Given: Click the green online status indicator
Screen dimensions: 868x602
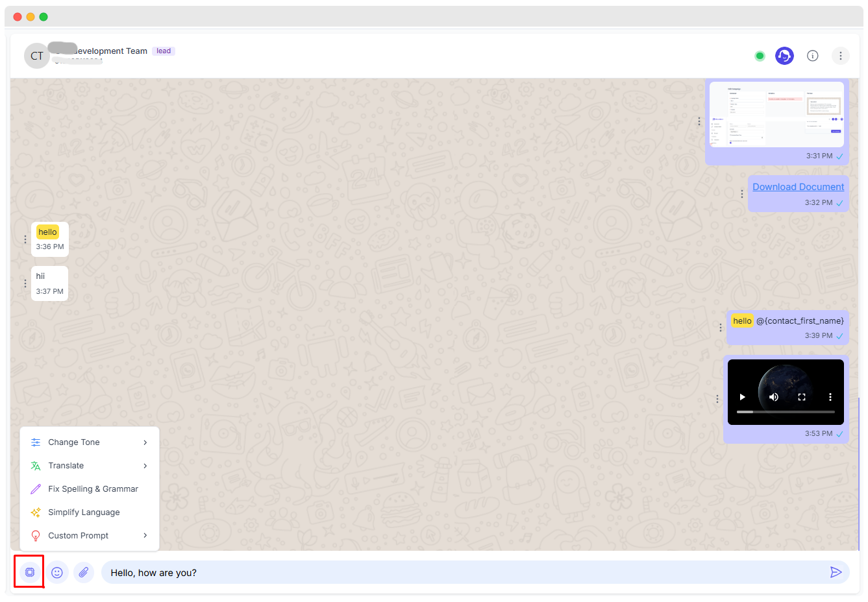Looking at the screenshot, I should [x=760, y=56].
